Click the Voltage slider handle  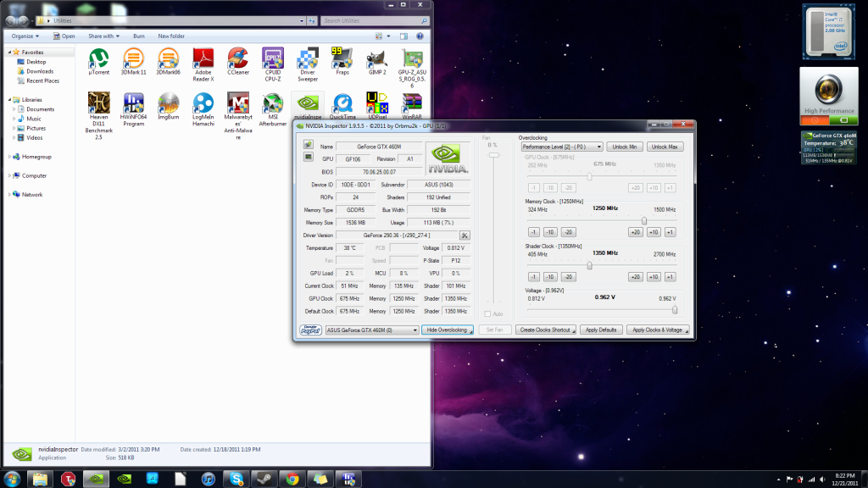point(675,310)
